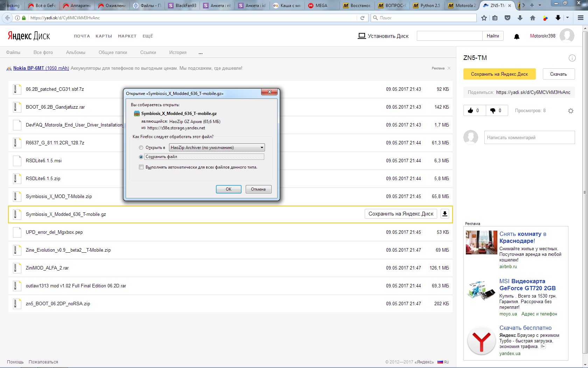Click RU language selector

pyautogui.click(x=443, y=362)
